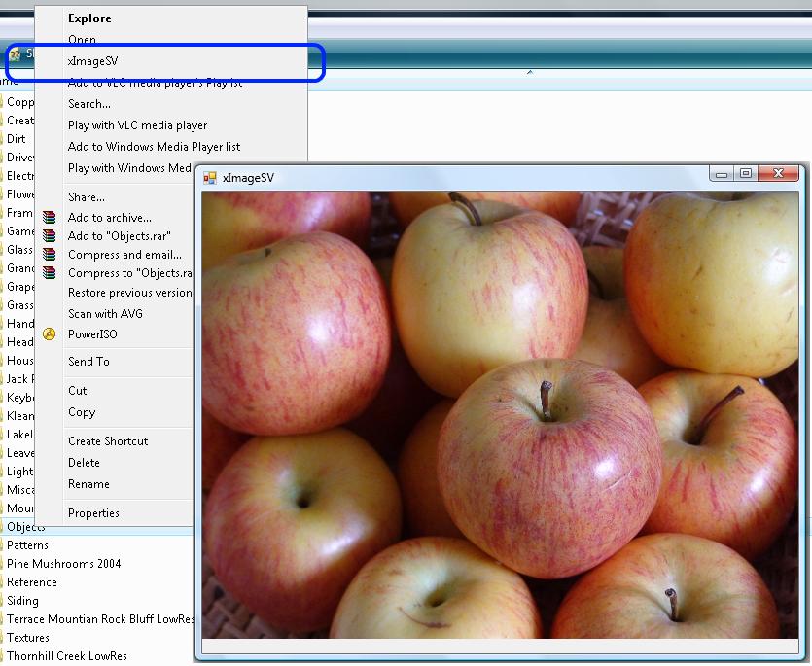Screen dimensions: 812x666
Task: Select Copy in the context menu
Action: [x=82, y=412]
